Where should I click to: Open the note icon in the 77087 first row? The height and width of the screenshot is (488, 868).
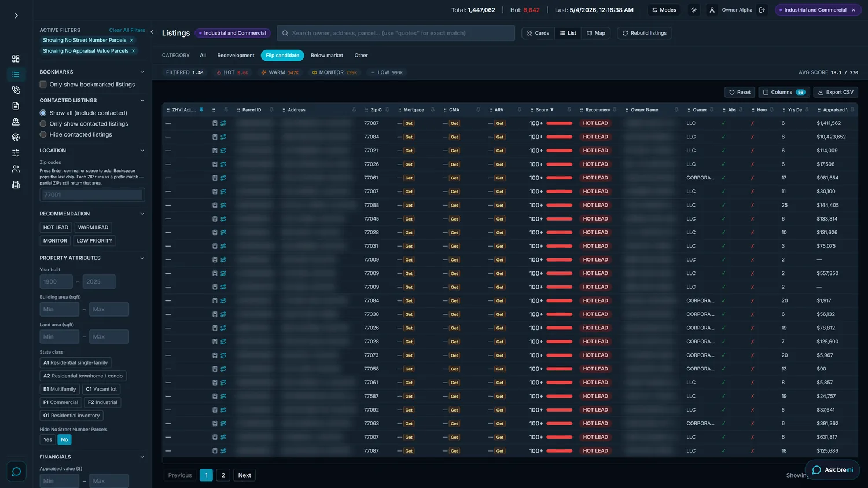[x=215, y=123]
